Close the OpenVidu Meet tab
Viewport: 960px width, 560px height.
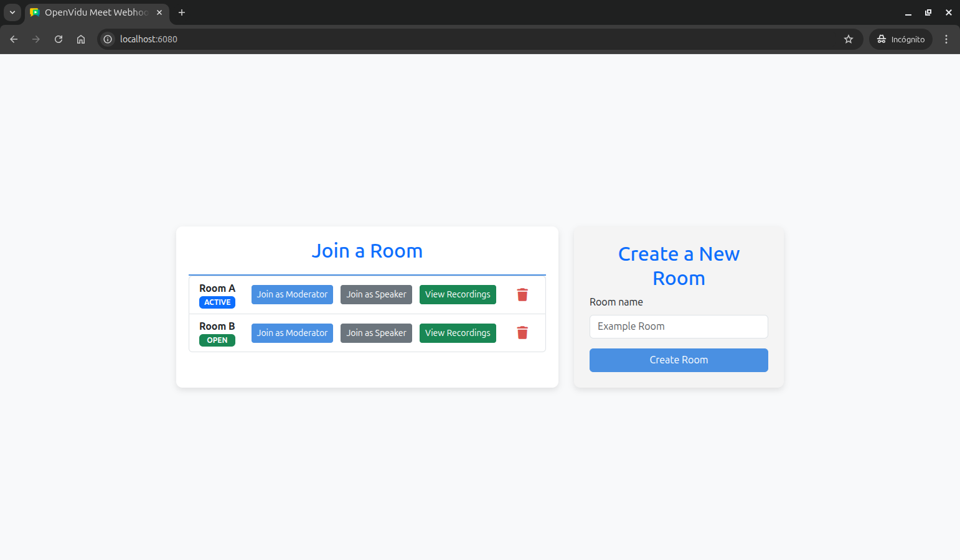point(159,12)
